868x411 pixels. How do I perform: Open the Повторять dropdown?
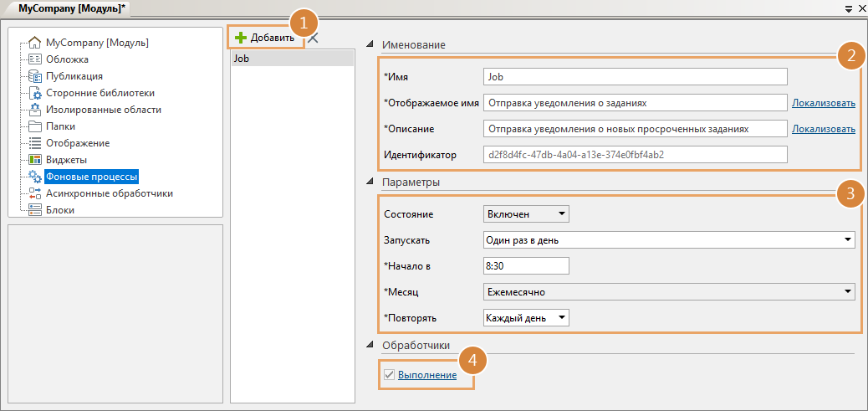tap(526, 318)
